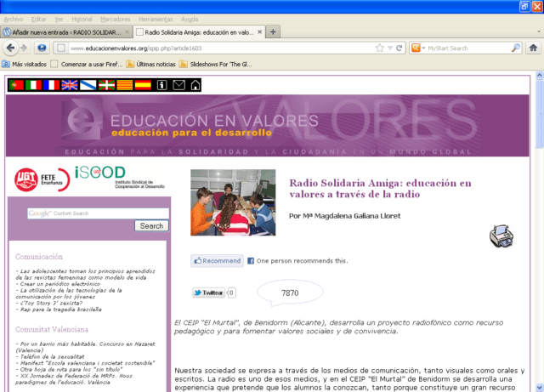Screen dimensions: 544x392
Task: Print the article using the printer icon
Action: coord(501,236)
